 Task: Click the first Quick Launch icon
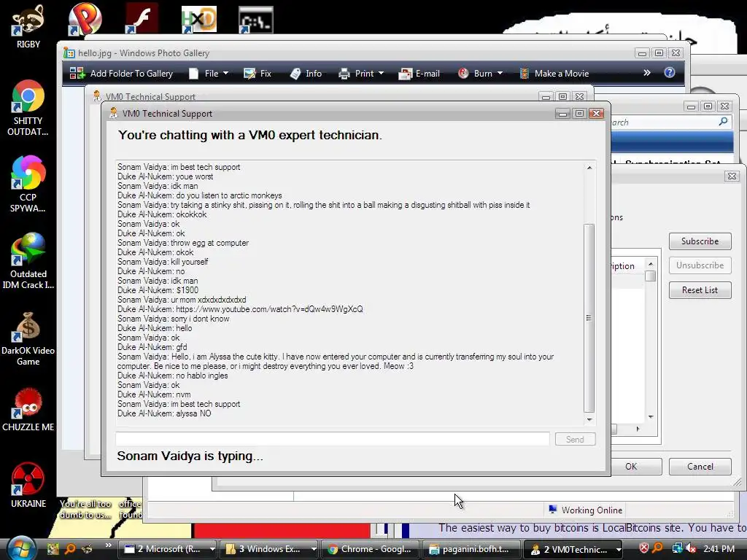pos(53,548)
